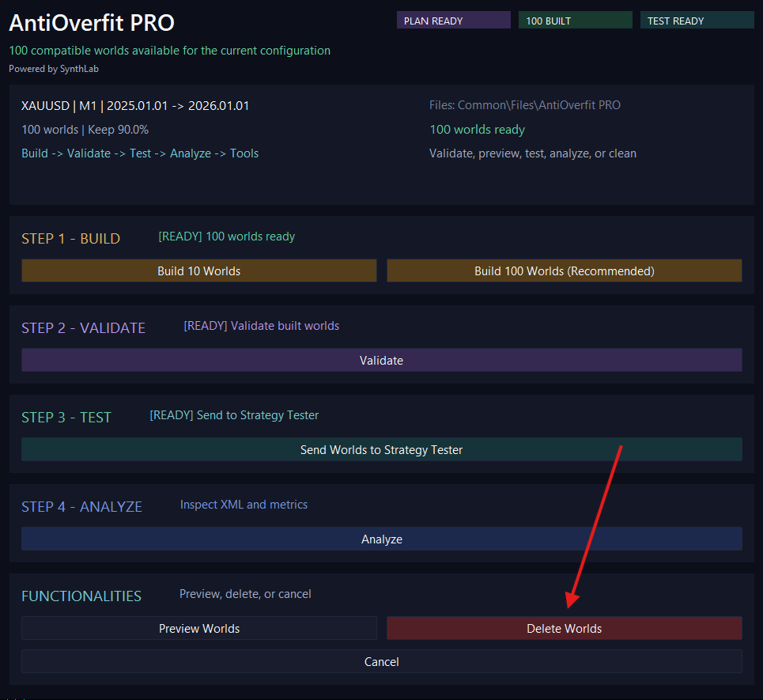Click 'Inspect XML and metrics' description
This screenshot has width=763, height=700.
[x=244, y=505]
